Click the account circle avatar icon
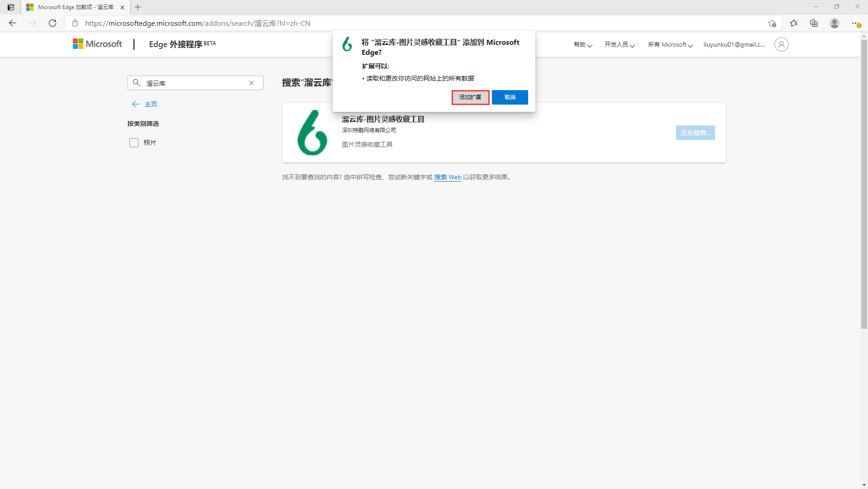The width and height of the screenshot is (868, 489). pos(781,44)
